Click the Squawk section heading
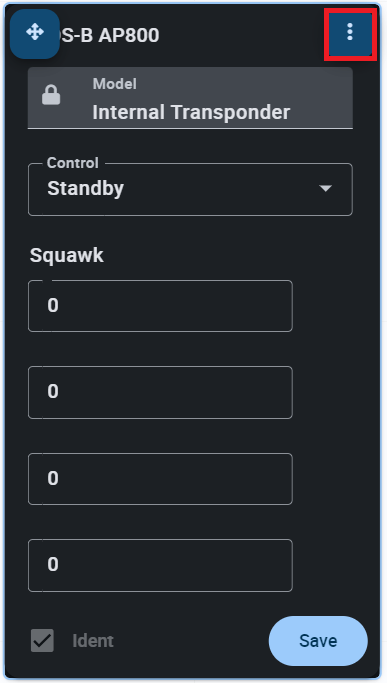This screenshot has width=387, height=683. tap(67, 255)
